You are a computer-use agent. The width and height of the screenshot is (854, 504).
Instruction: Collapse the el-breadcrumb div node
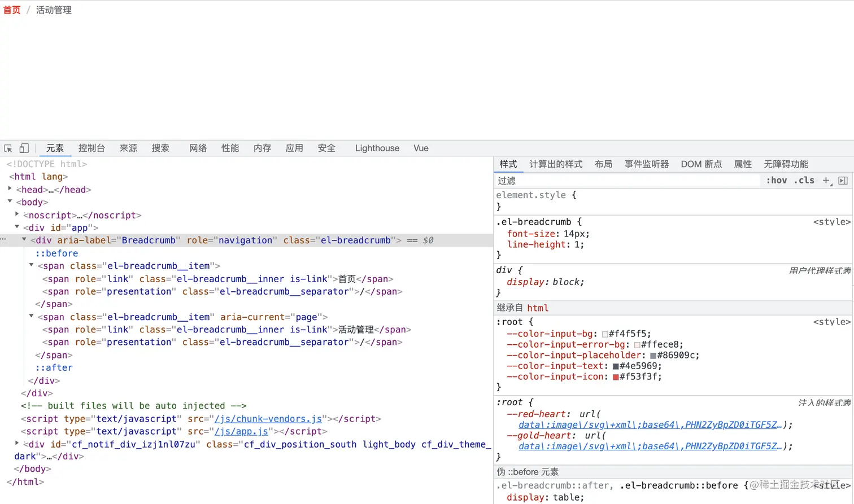click(24, 240)
